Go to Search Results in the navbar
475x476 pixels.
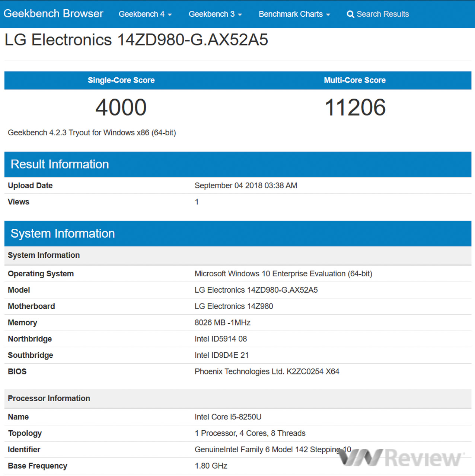click(378, 14)
